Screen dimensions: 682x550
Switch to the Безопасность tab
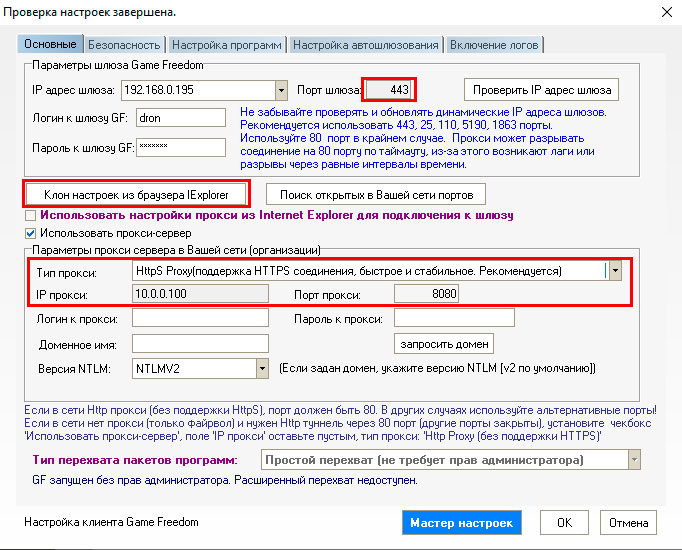point(124,45)
